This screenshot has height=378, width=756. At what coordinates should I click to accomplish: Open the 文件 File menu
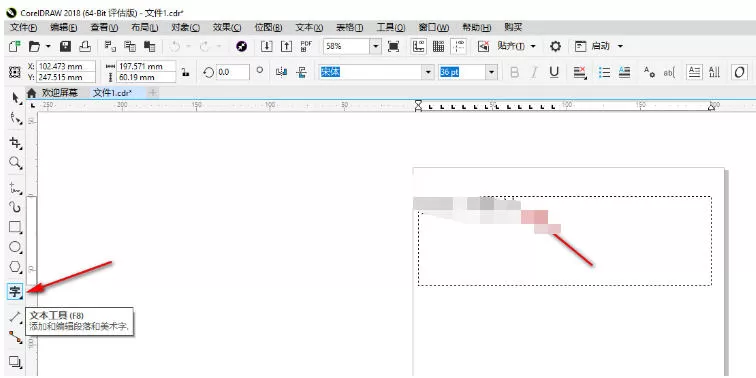24,27
